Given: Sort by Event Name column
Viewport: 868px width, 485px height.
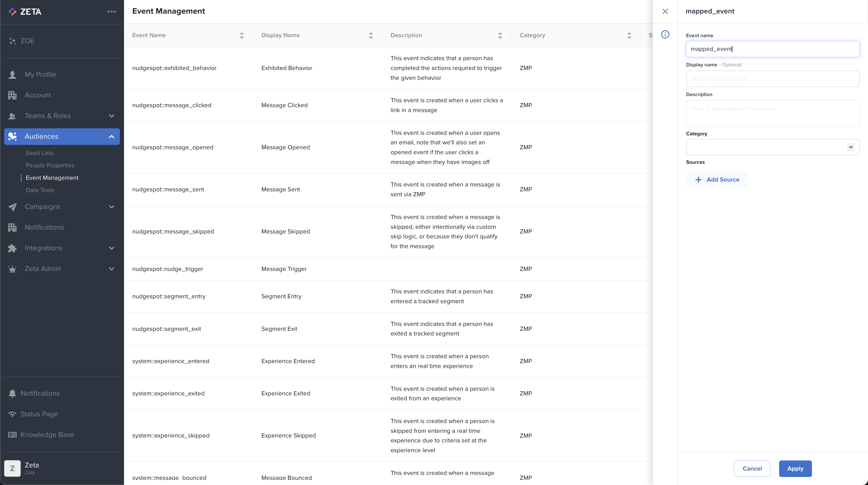Looking at the screenshot, I should coord(242,35).
